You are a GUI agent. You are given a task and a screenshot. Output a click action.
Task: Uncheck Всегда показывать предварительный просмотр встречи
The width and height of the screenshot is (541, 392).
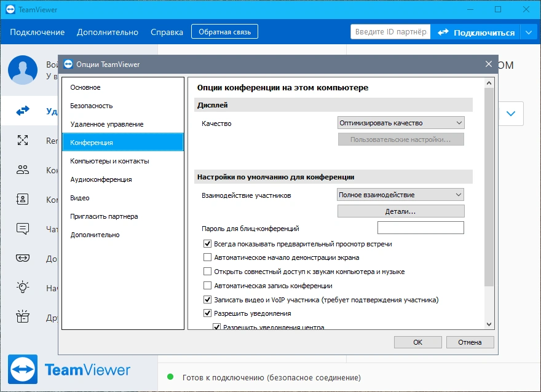[x=207, y=244]
